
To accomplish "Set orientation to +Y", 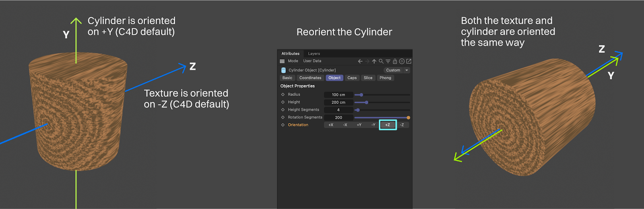I will click(359, 125).
